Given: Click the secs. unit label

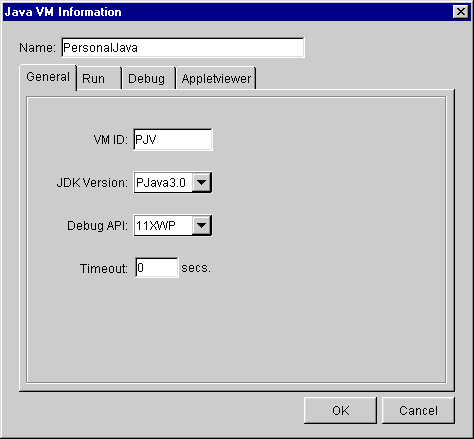Looking at the screenshot, I should click(196, 268).
